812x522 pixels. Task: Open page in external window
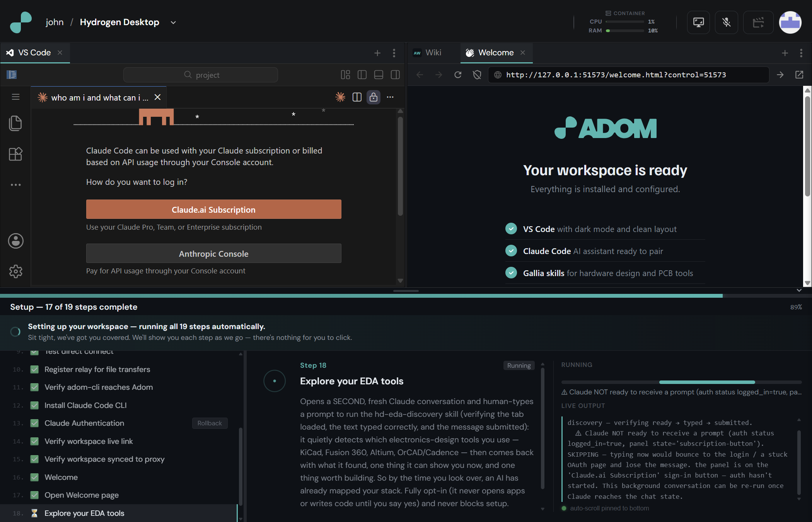[799, 75]
